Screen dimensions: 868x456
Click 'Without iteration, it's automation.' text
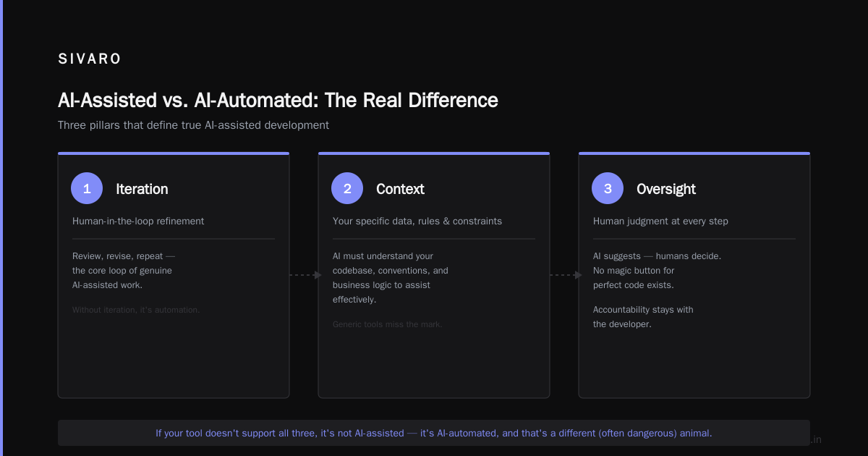(136, 310)
